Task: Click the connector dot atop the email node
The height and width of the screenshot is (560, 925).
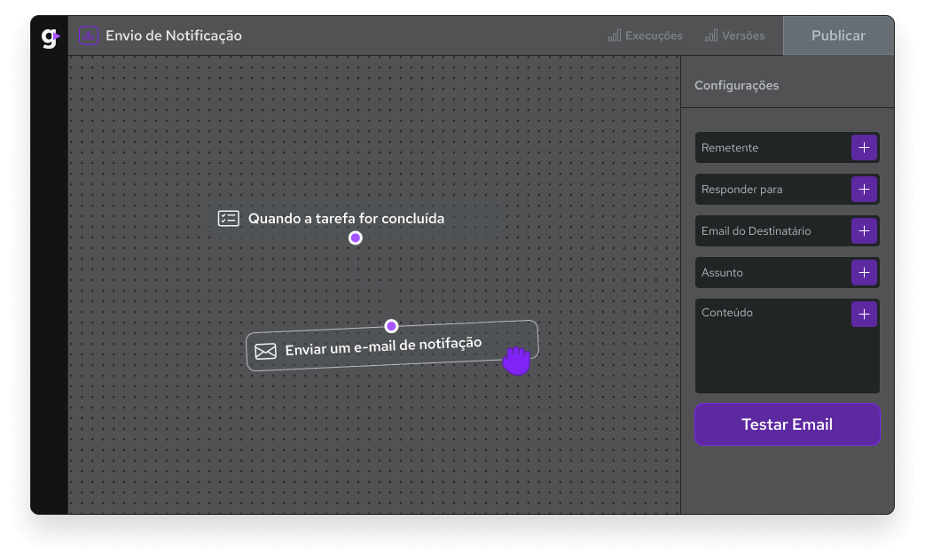Action: [x=391, y=326]
